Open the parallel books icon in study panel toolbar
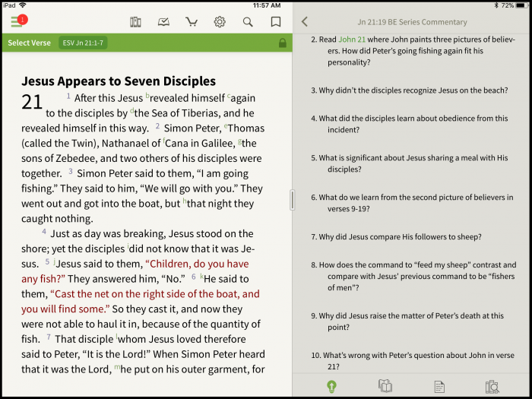 point(385,386)
